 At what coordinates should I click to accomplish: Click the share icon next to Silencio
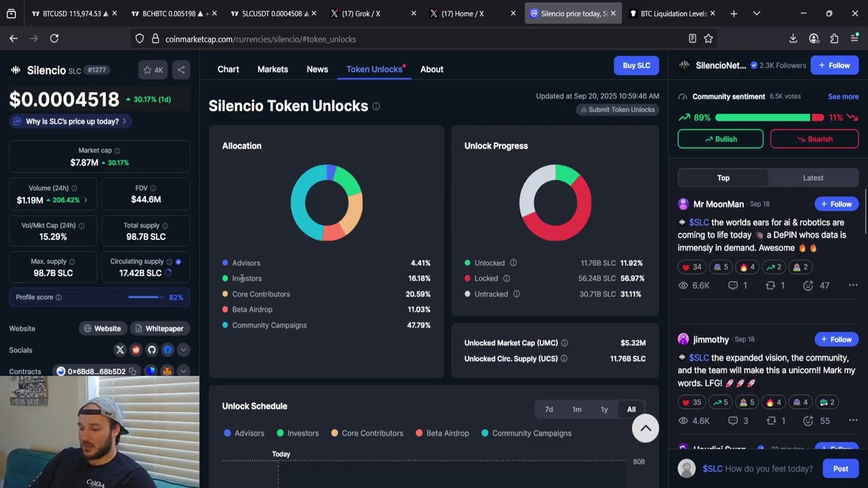coord(181,70)
